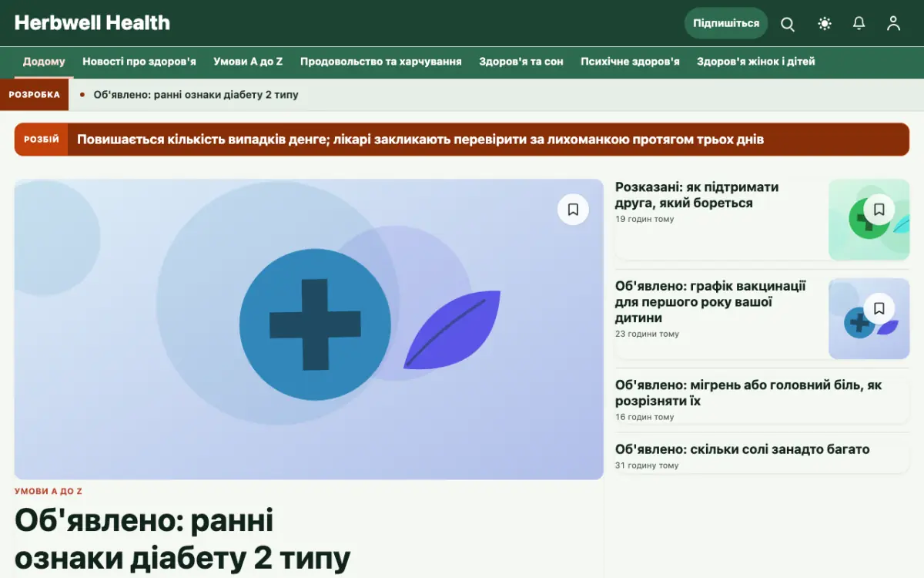
Task: Click УМОВИ А ДО Z category label
Action: (x=49, y=491)
